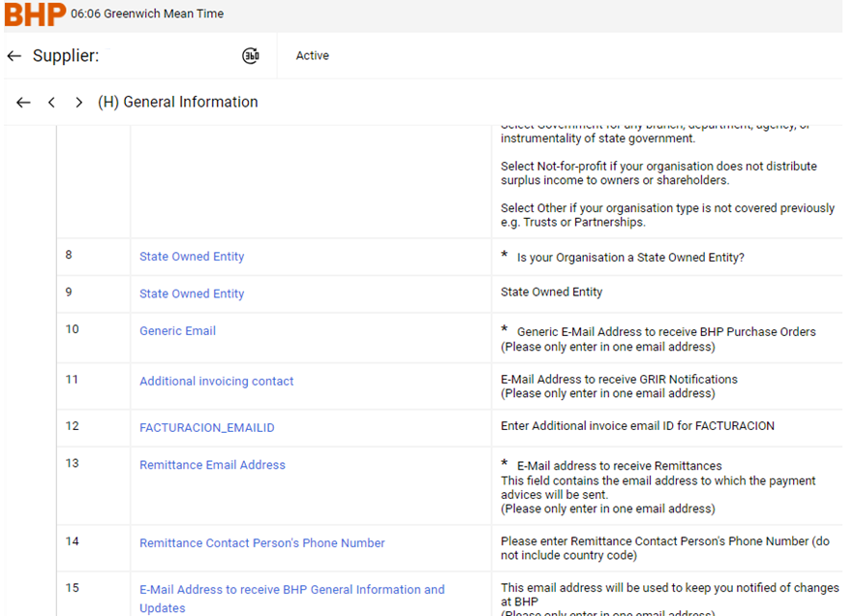Image resolution: width=856 pixels, height=616 pixels.
Task: Click the (H) General Information heading
Action: click(x=178, y=103)
